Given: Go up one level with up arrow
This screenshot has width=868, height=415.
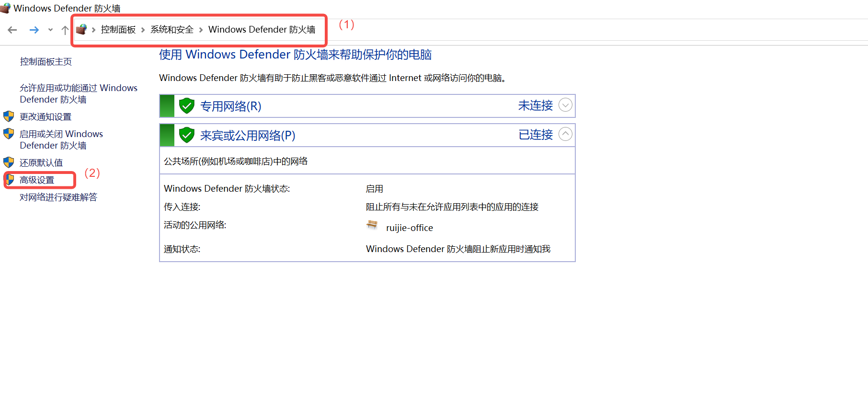Looking at the screenshot, I should [65, 30].
